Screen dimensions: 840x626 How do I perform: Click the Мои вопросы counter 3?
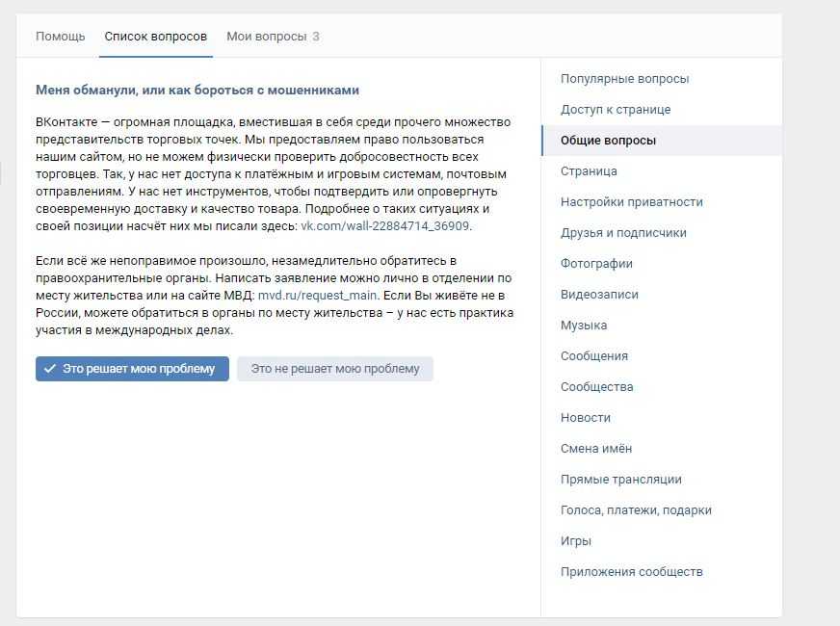click(316, 37)
